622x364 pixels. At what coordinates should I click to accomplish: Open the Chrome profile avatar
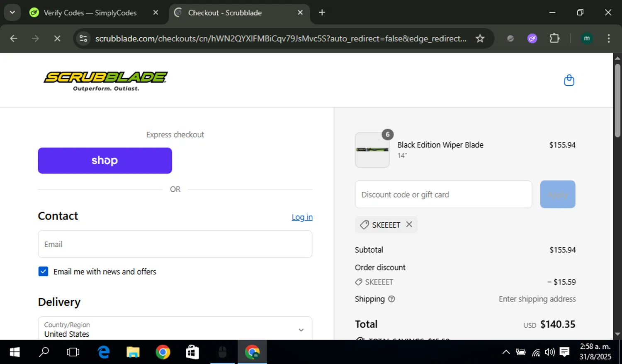point(587,39)
